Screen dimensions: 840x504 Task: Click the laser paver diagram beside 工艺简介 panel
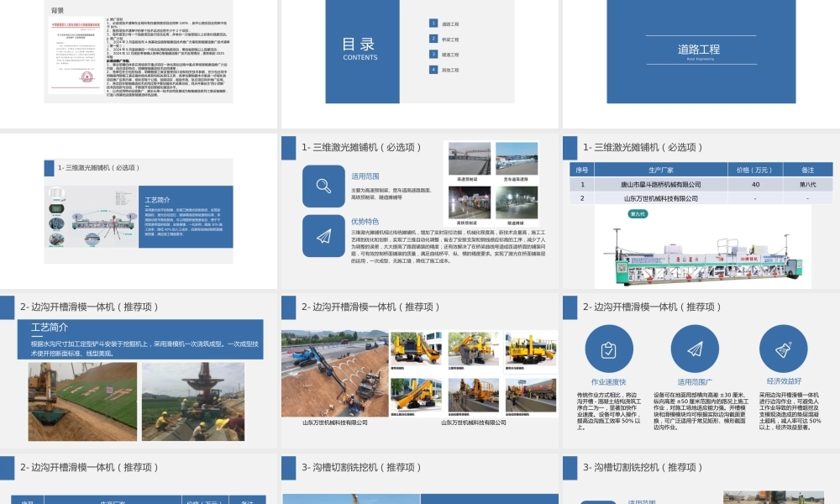[92, 217]
